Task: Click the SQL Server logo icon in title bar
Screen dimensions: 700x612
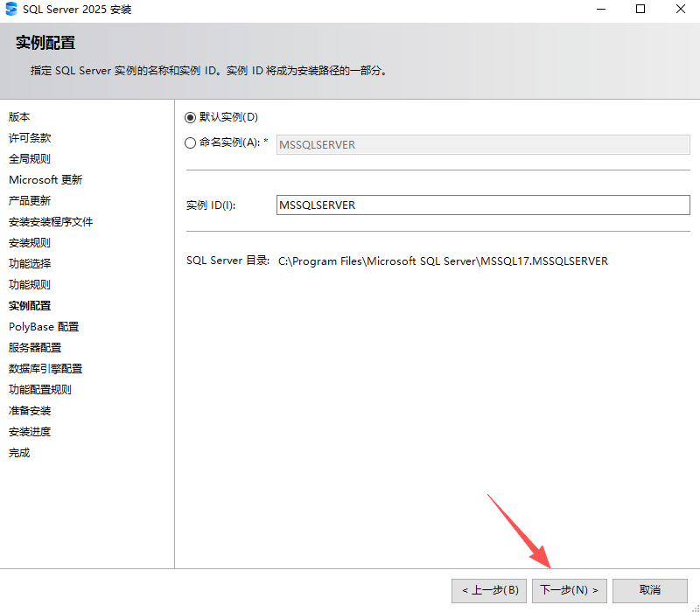Action: [x=12, y=10]
